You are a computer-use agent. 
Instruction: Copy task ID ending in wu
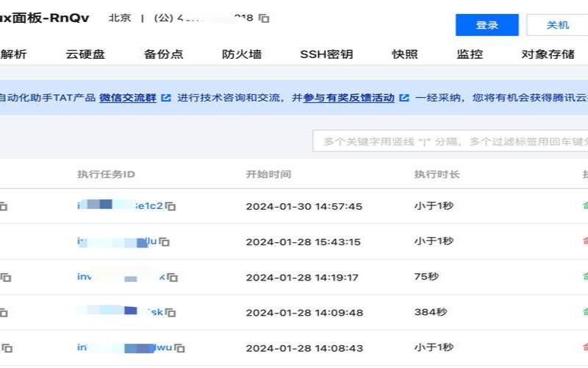pos(179,348)
